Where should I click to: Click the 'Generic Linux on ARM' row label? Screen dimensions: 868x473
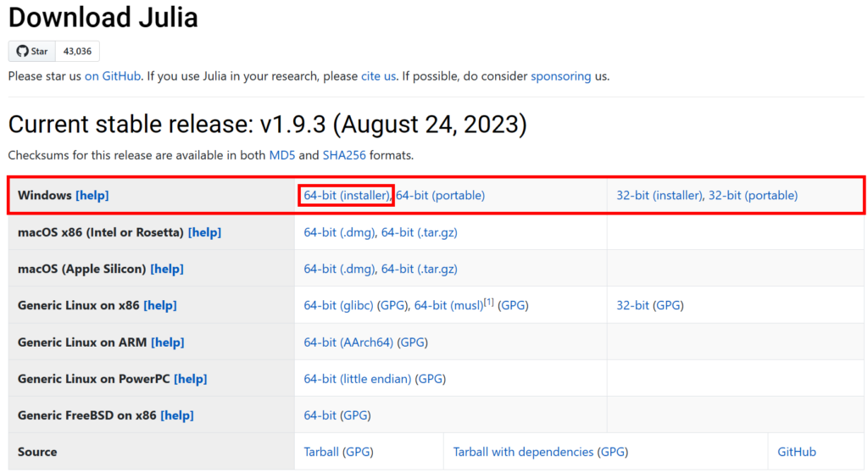[82, 342]
